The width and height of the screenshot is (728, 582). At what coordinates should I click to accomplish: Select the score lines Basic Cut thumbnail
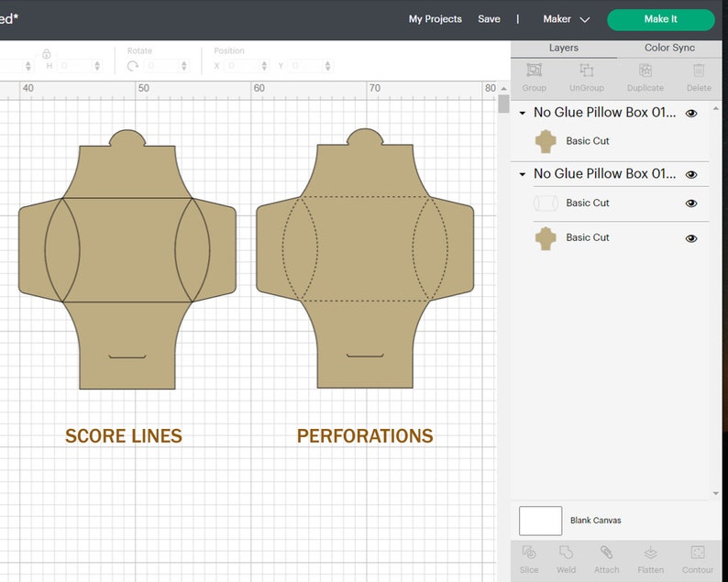(546, 203)
